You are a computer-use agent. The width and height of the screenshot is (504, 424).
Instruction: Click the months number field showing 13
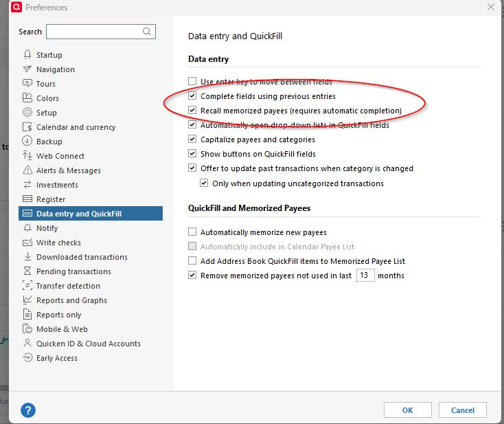(x=365, y=276)
